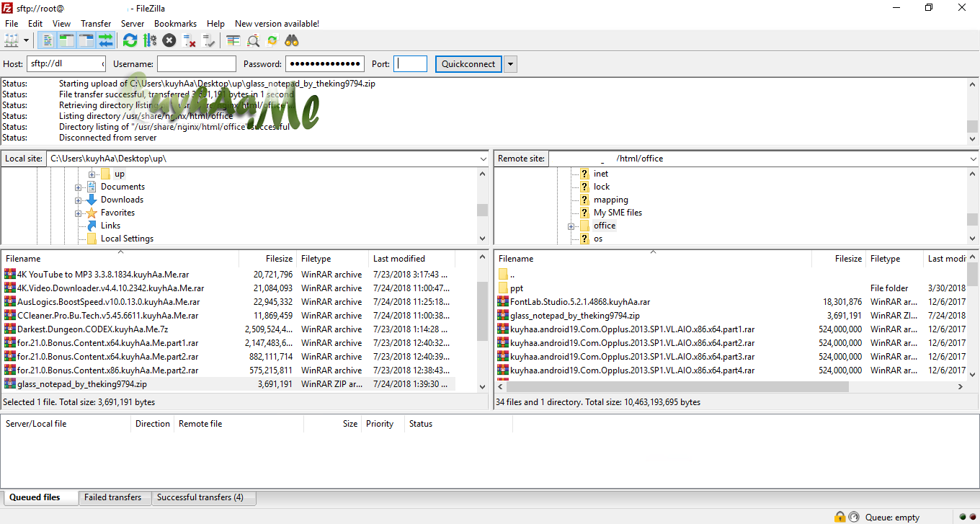This screenshot has width=980, height=524.
Task: Open the Quickconnect history dropdown arrow
Action: pyautogui.click(x=510, y=64)
